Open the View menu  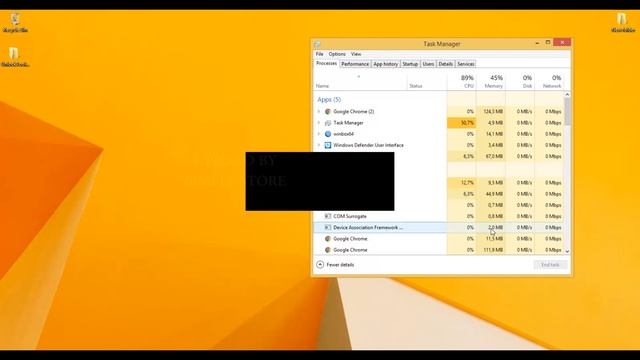point(356,54)
